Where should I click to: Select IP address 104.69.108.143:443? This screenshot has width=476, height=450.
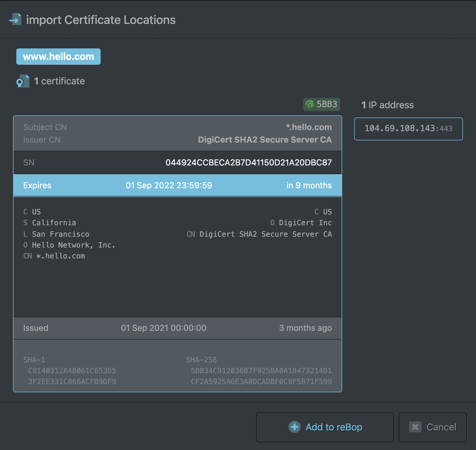408,129
